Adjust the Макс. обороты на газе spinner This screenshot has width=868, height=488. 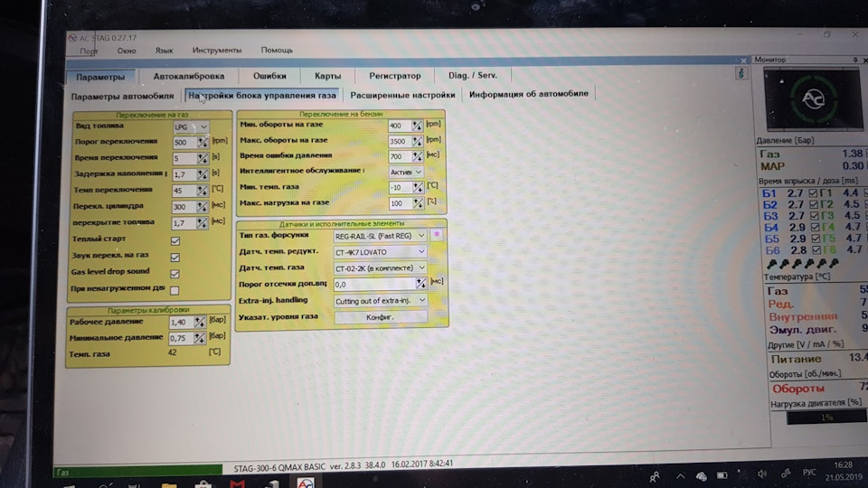[x=417, y=141]
